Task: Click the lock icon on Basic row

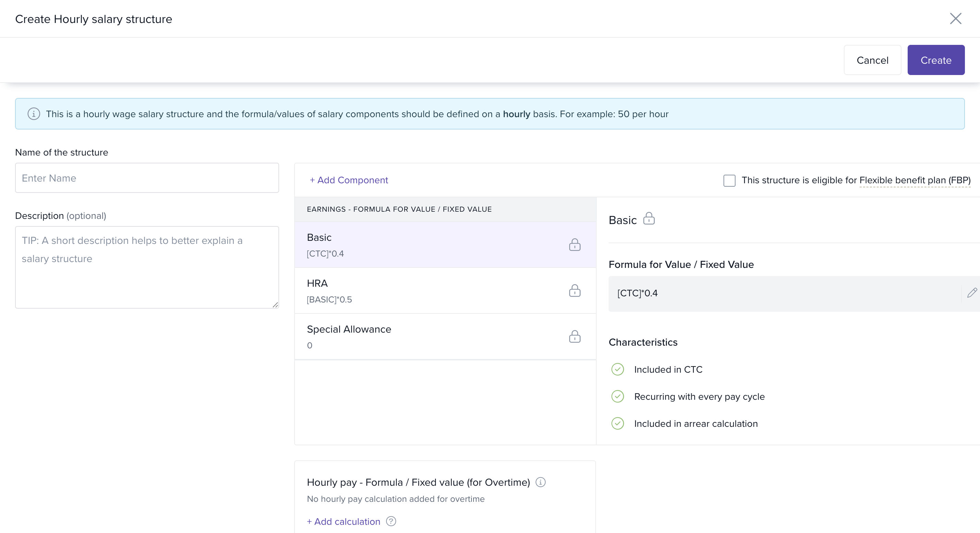Action: coord(574,245)
